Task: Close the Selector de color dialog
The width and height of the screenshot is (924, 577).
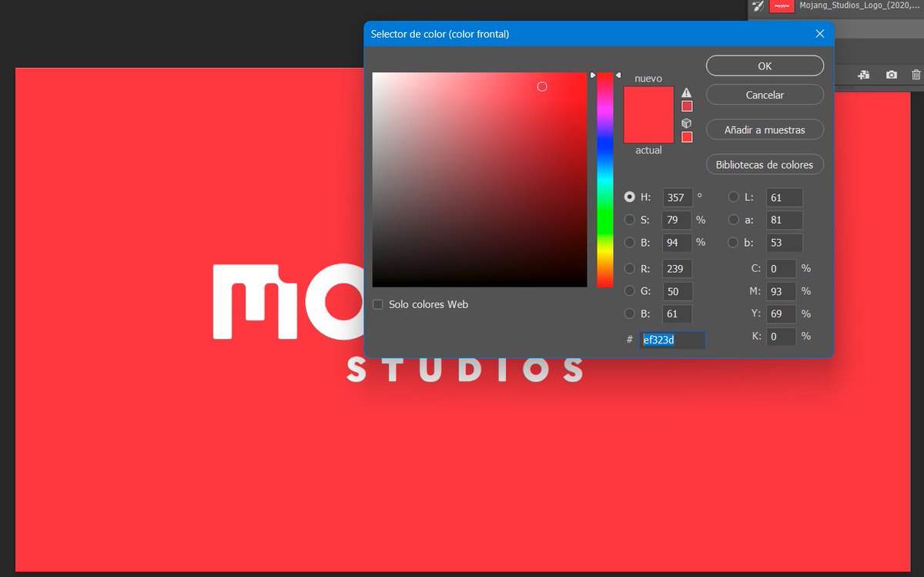Action: [x=820, y=33]
